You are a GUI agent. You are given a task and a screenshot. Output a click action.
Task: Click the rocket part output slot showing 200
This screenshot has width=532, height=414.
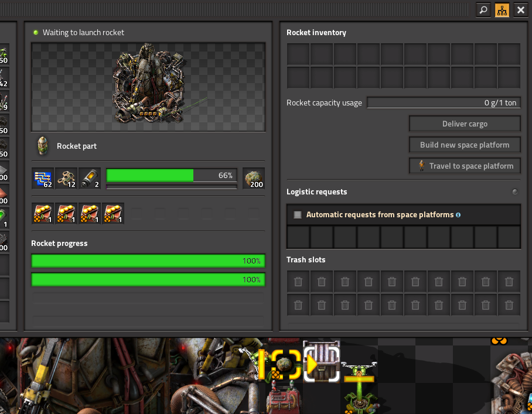click(254, 179)
